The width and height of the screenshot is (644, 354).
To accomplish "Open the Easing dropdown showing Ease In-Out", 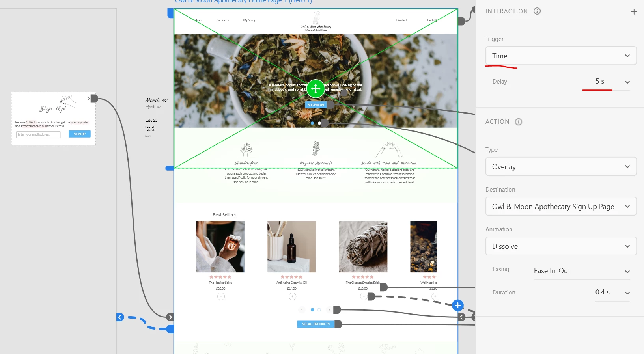I will [x=582, y=271].
